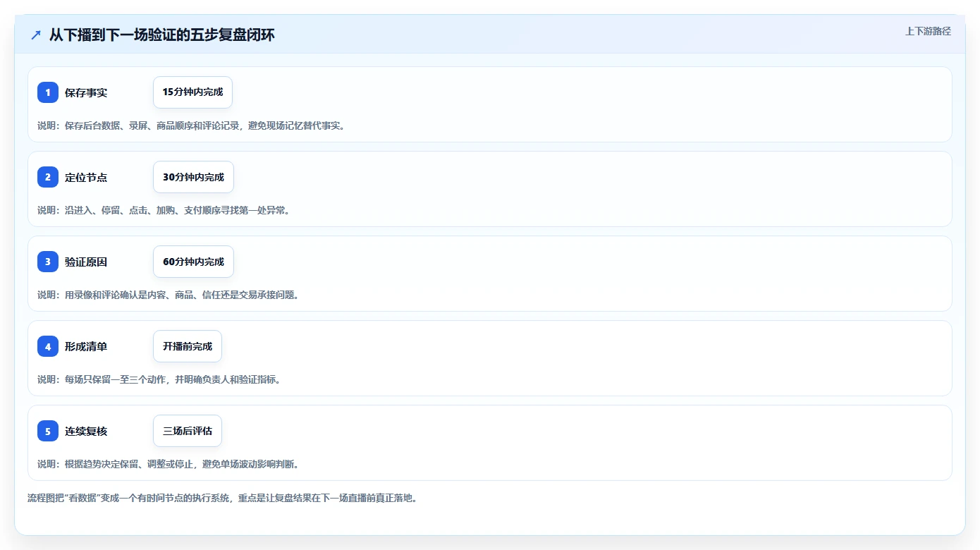Click the '三场后评估' pill
980x550 pixels.
(188, 431)
